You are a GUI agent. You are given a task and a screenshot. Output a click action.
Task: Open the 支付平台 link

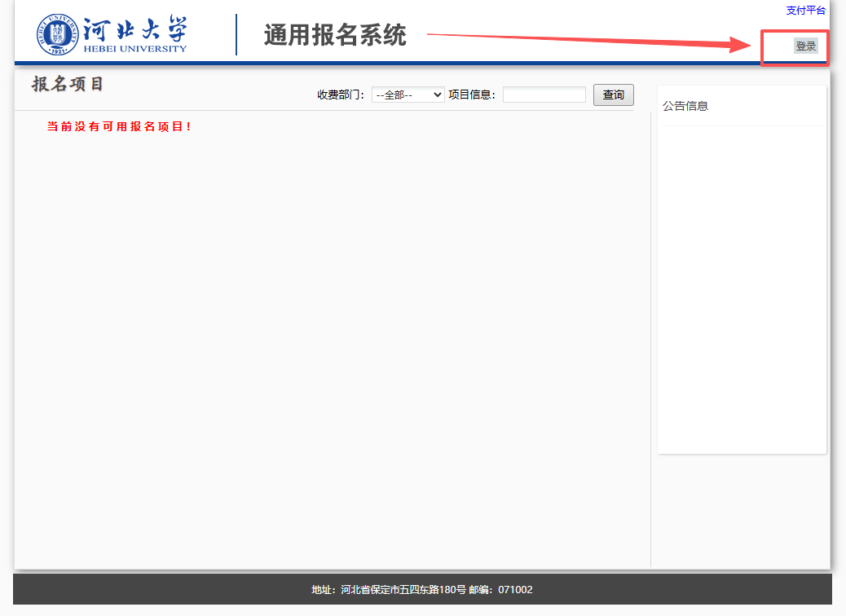(805, 11)
